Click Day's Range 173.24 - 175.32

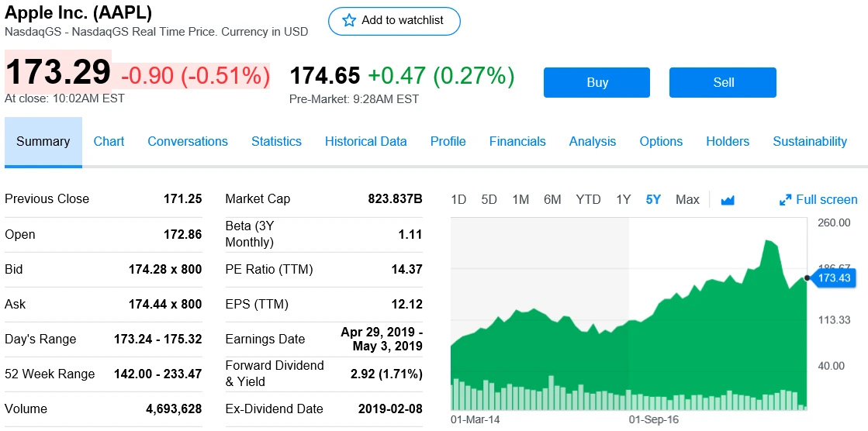click(157, 340)
